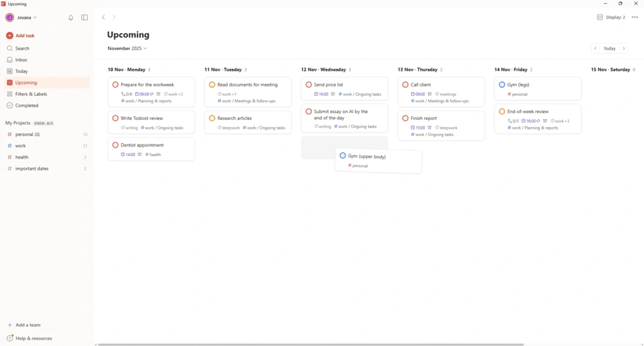Collapse the My Projects section
The image size is (644, 346).
pos(18,123)
